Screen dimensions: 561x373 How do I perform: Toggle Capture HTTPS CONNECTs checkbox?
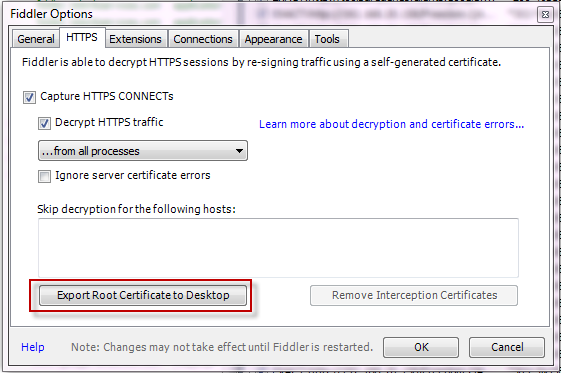pos(29,97)
